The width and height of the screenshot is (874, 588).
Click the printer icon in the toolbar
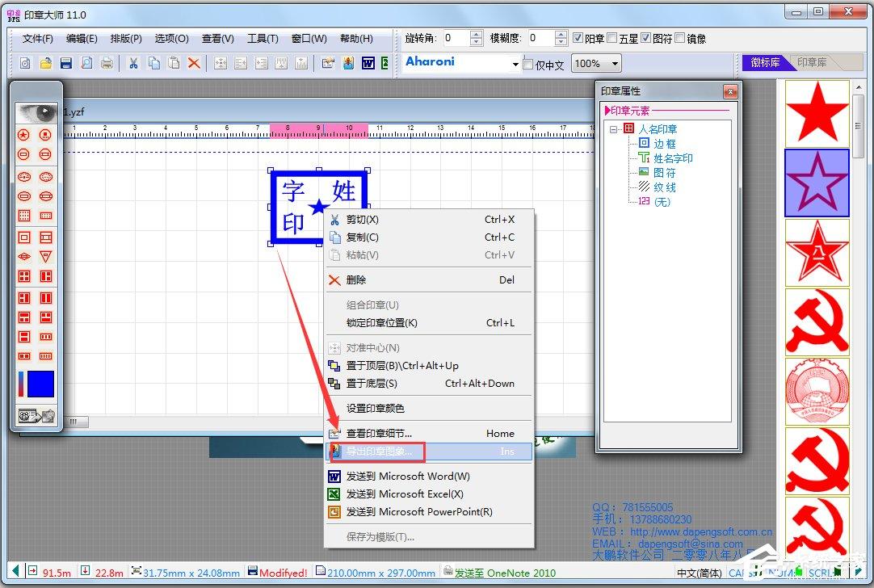(x=107, y=63)
